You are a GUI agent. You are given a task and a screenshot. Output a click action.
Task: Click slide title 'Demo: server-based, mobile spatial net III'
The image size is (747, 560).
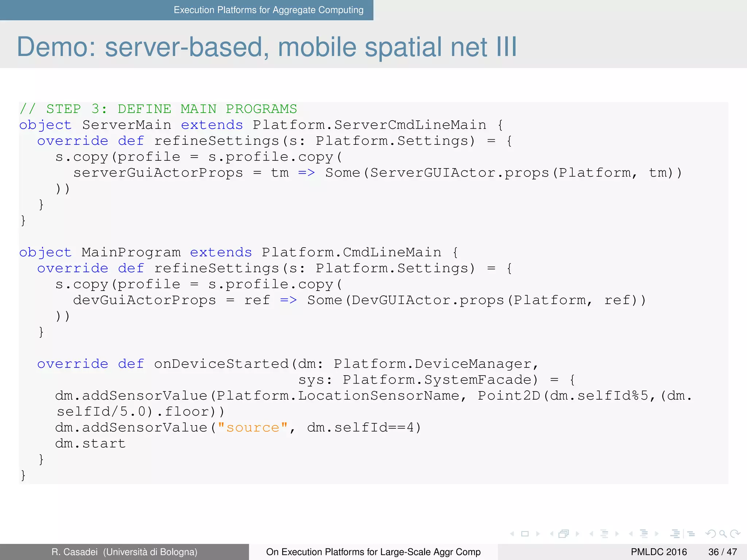(267, 47)
